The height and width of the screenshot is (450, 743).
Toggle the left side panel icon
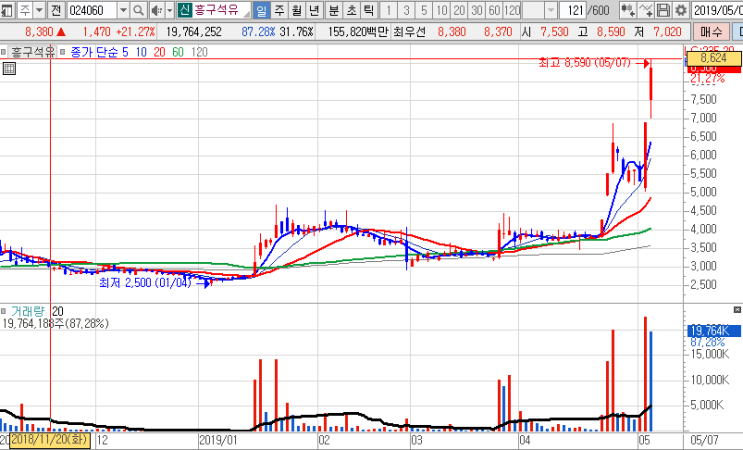(x=7, y=9)
